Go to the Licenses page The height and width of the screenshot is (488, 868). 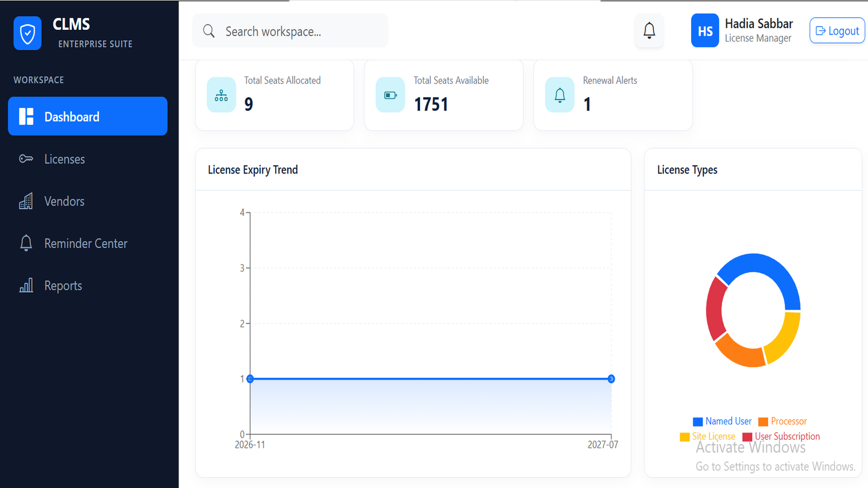(x=88, y=159)
